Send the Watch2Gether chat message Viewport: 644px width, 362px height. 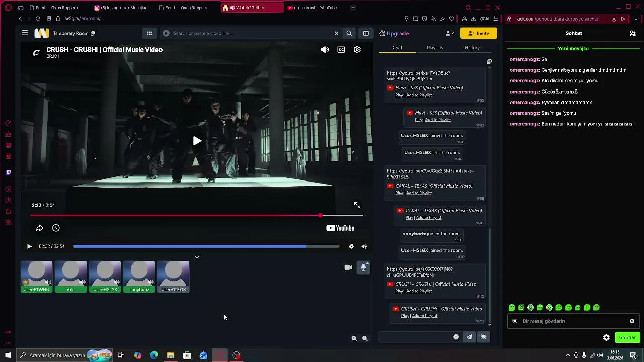[469, 337]
